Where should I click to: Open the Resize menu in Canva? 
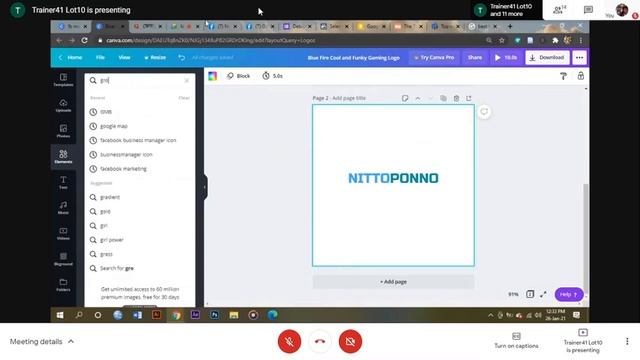[155, 58]
